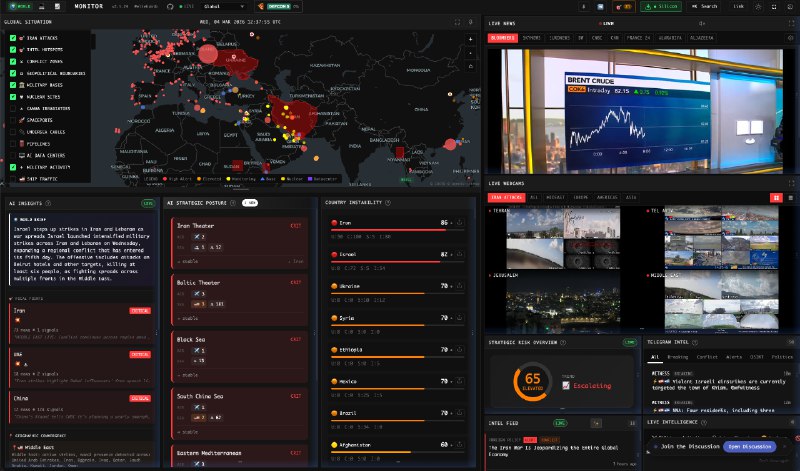The image size is (800, 471).
Task: Mute the Live News audio
Action: pos(702,23)
